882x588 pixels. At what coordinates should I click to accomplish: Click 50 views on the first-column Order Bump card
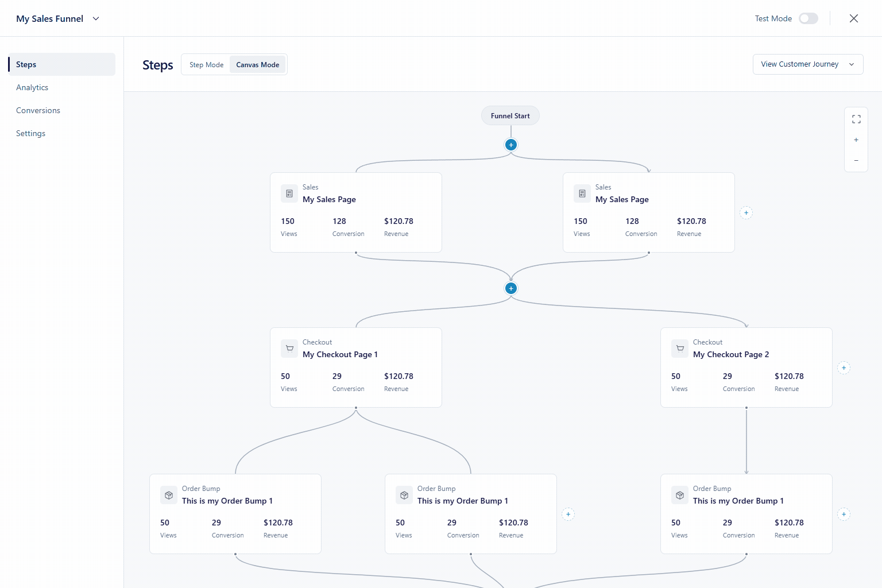(x=165, y=523)
